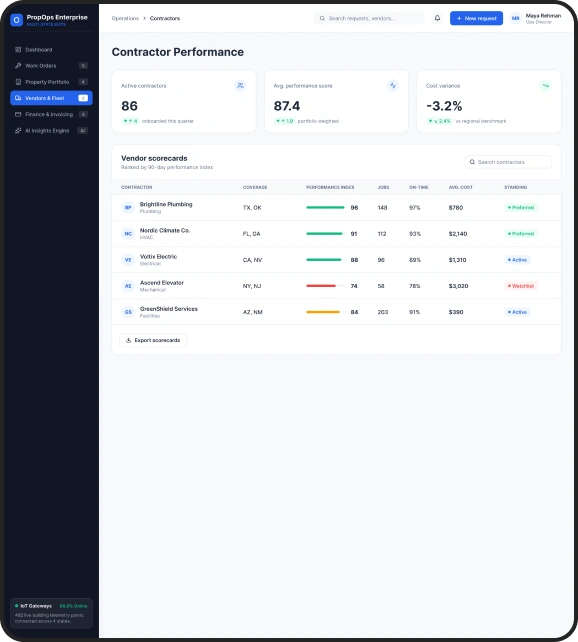
Task: Click the 87.4 performance score value
Action: point(287,106)
